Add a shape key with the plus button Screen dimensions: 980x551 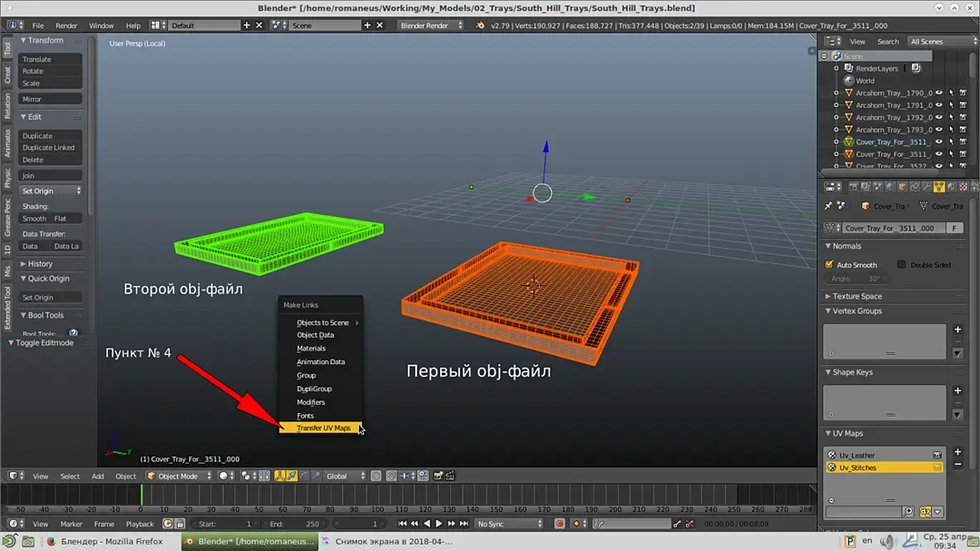pos(958,391)
